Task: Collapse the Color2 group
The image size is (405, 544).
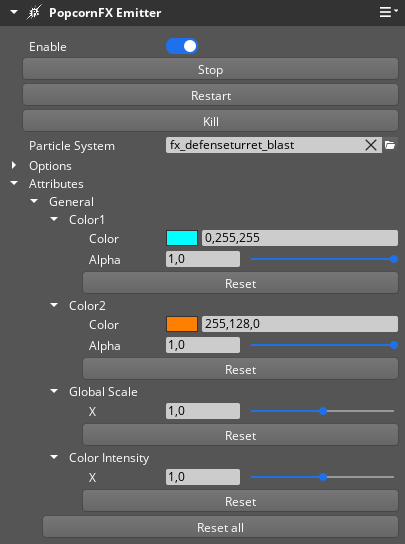Action: 54,305
